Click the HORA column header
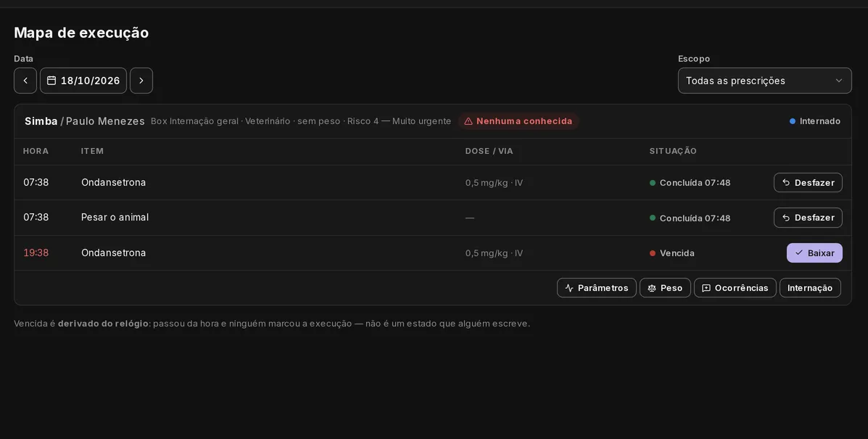This screenshot has height=439, width=868. coord(36,151)
